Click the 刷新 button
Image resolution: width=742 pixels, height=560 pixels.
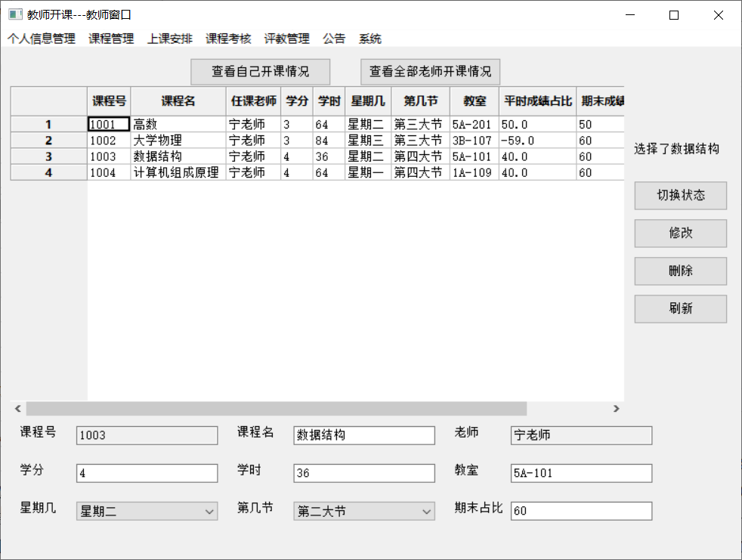681,309
